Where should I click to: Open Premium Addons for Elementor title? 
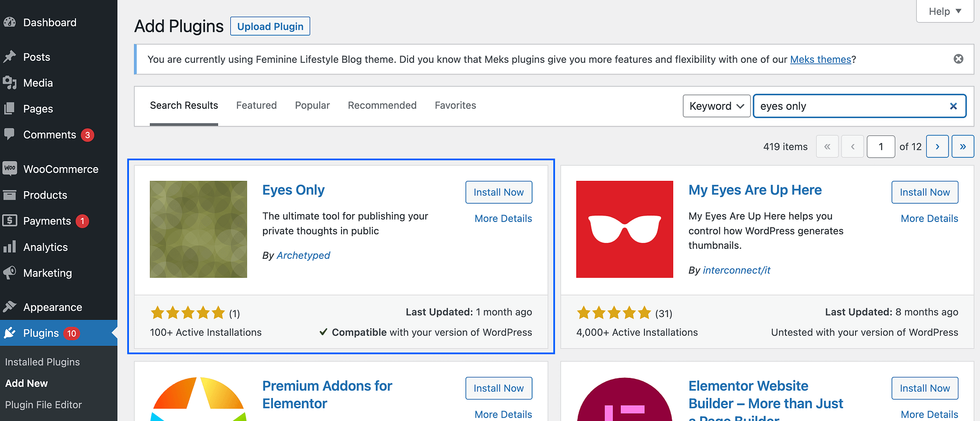[x=327, y=395]
